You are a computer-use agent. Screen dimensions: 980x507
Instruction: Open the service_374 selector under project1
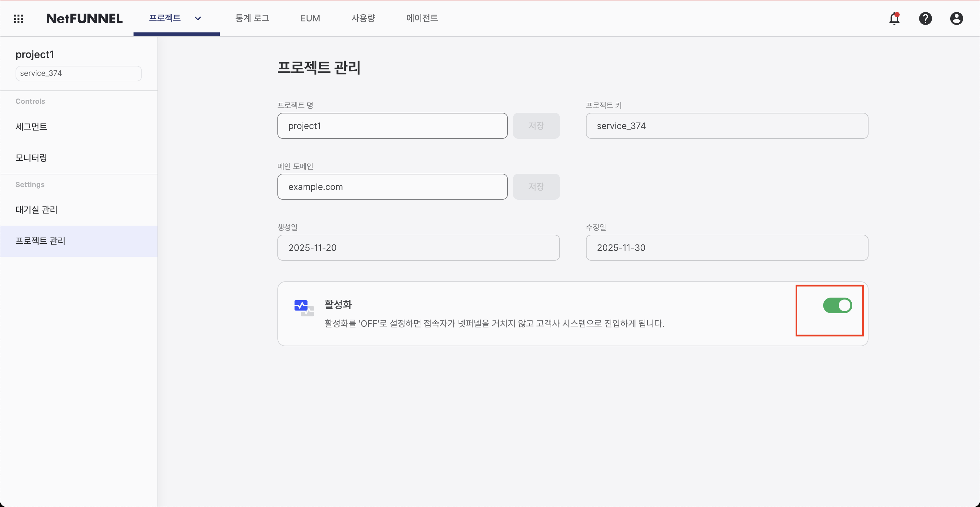[x=78, y=73]
